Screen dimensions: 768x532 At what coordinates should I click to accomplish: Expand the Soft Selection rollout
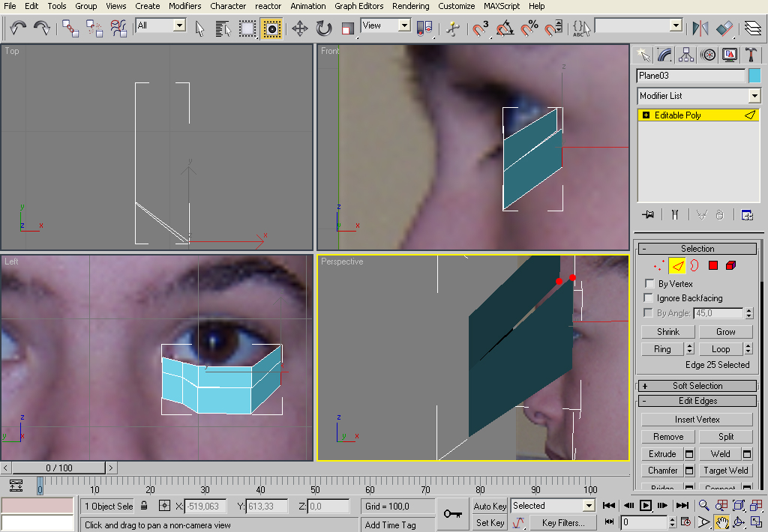point(697,386)
